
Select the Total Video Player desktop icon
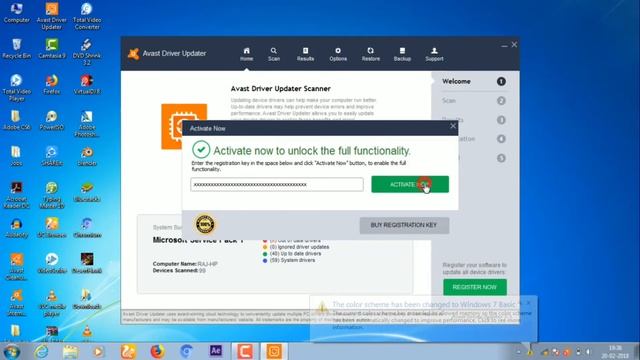[x=16, y=88]
